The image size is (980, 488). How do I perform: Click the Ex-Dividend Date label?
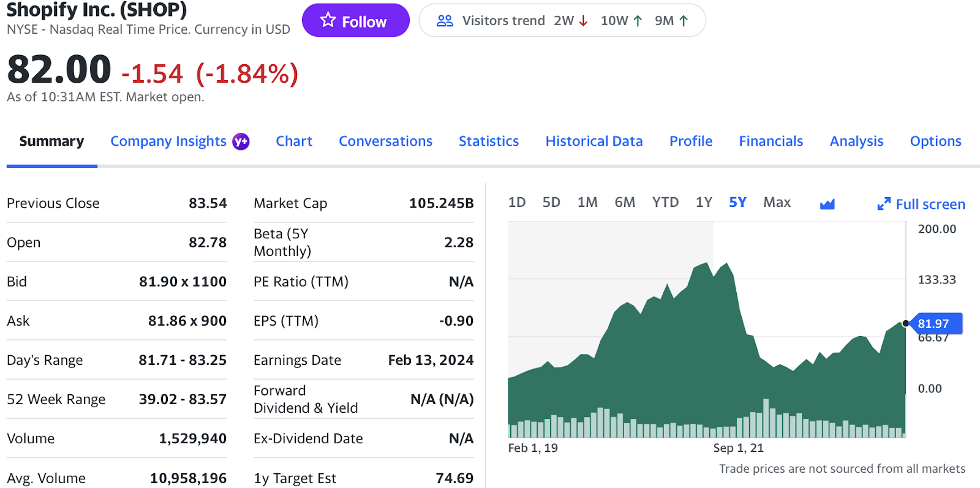point(308,438)
